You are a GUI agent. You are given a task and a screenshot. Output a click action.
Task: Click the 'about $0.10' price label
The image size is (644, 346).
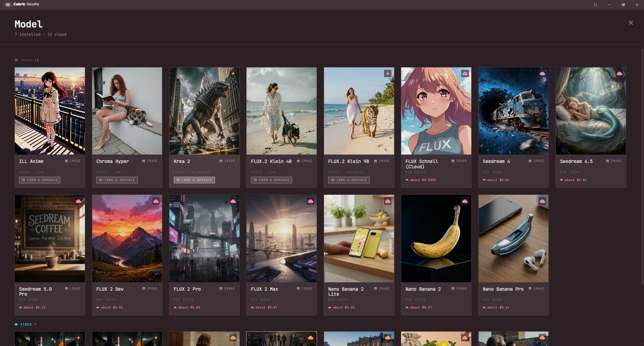(x=33, y=307)
